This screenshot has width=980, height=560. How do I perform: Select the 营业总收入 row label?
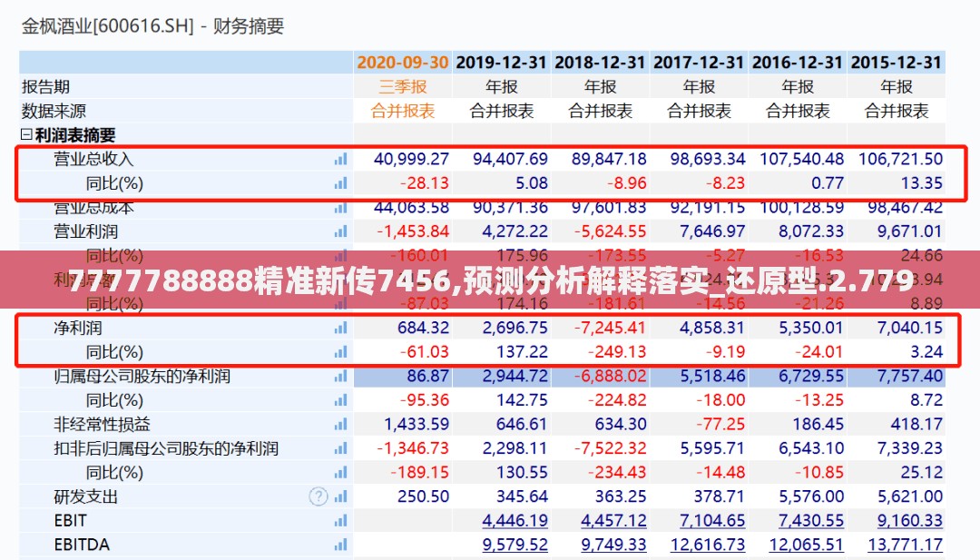[x=93, y=160]
